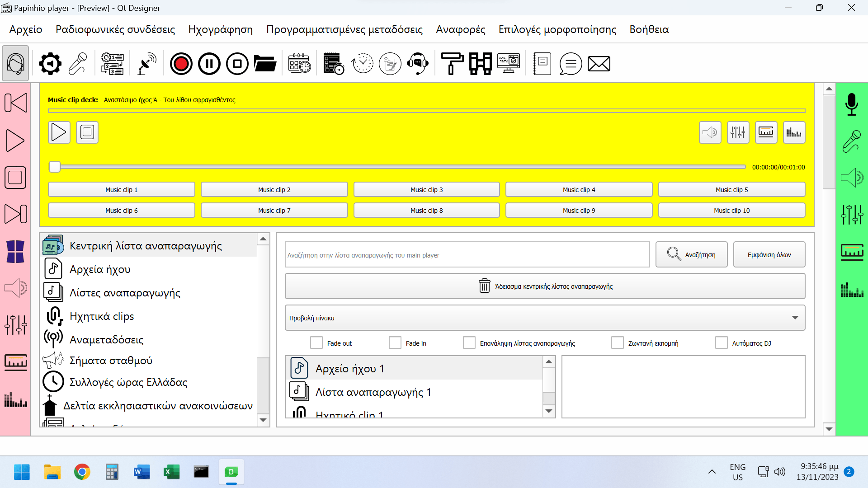Enable the Fade out checkbox
The image size is (868, 488).
(316, 343)
